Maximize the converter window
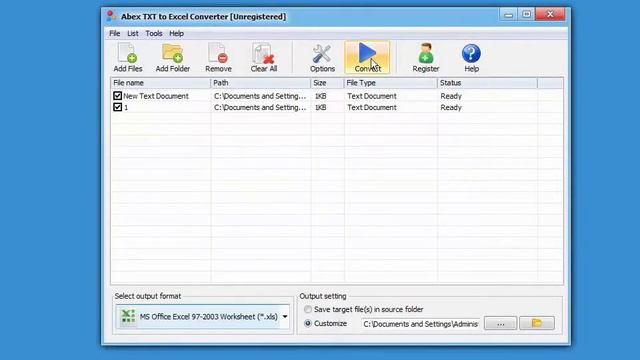Screen dimensions: 640x360 click(527, 15)
